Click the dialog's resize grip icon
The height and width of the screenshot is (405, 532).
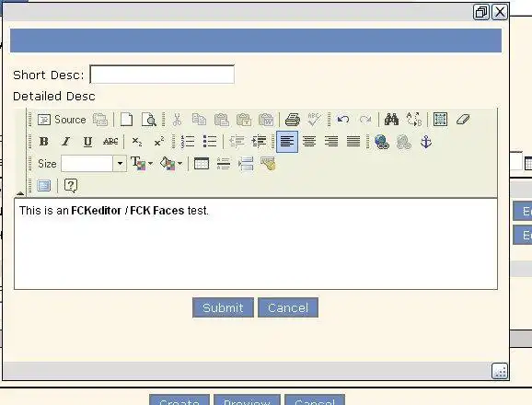tap(500, 371)
